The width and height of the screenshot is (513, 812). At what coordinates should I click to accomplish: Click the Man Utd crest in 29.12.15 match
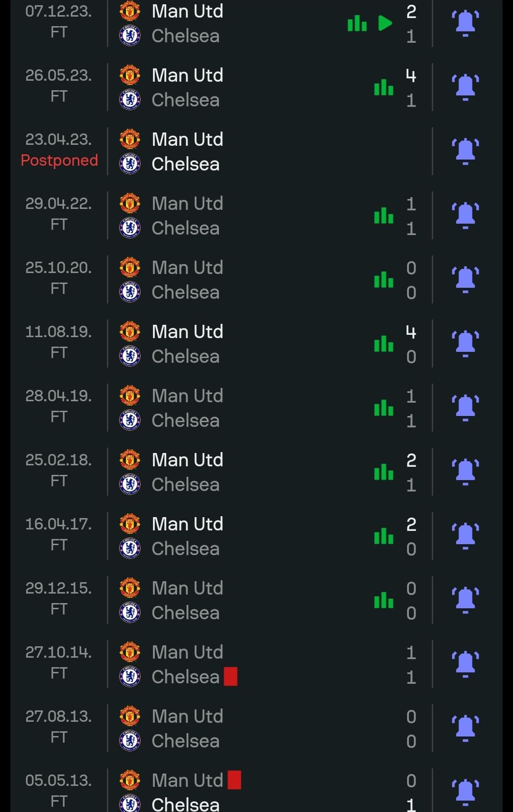(x=130, y=588)
